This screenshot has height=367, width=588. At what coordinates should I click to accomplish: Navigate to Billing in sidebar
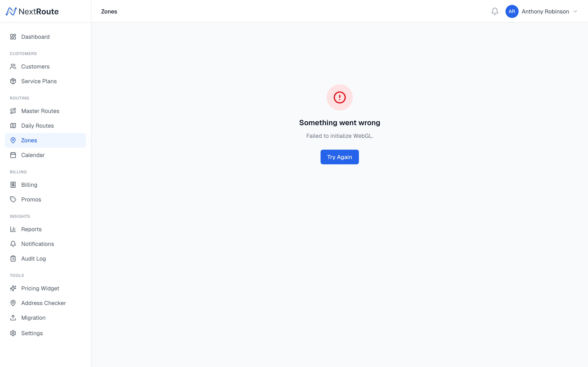29,185
